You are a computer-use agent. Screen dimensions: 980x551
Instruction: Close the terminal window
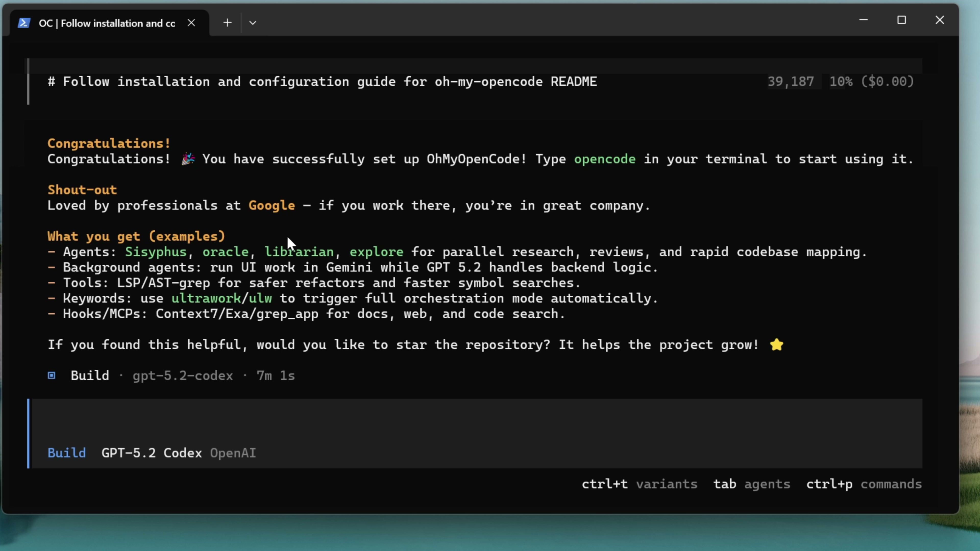(940, 20)
